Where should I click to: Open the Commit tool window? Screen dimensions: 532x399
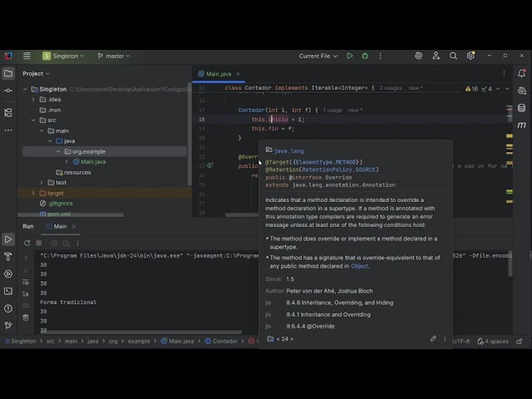click(x=8, y=91)
